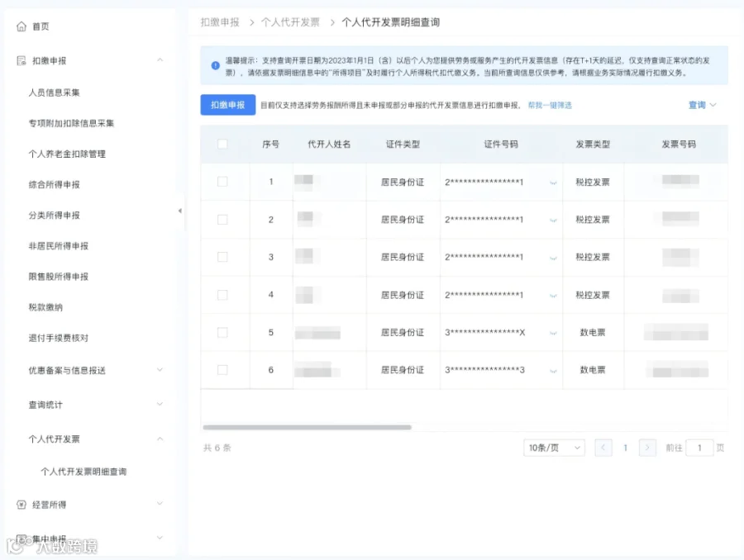Image resolution: width=744 pixels, height=560 pixels.
Task: Open 人员信息采集 menu item
Action: coord(54,93)
